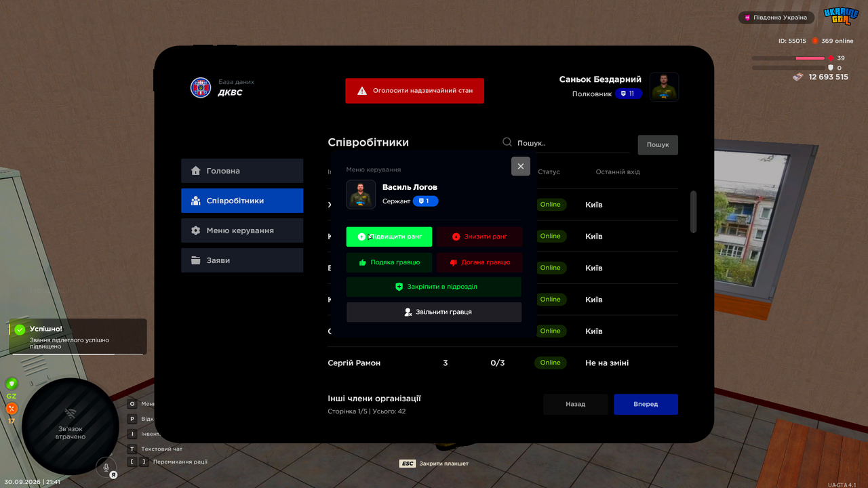Advance to next page with Вперед
The image size is (868, 488).
point(646,404)
